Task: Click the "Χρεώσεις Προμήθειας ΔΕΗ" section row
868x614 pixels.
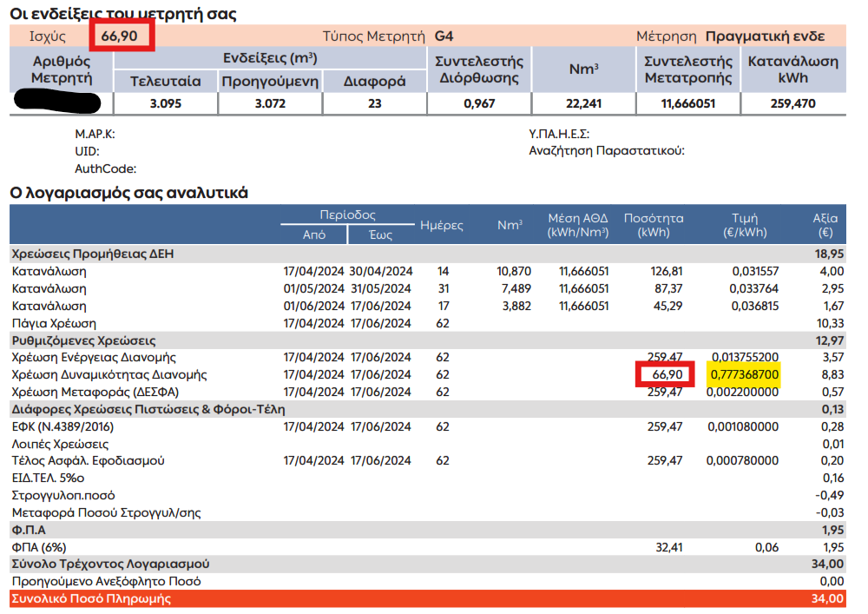Action: point(427,254)
